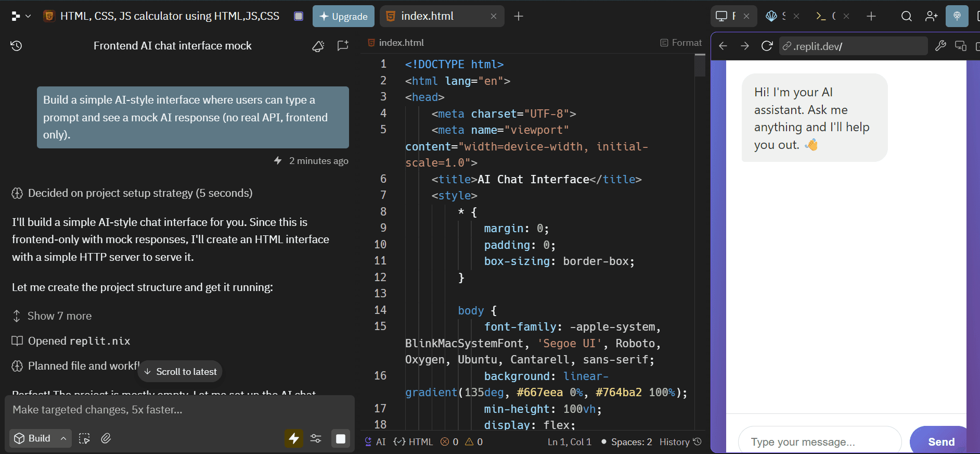
Task: Go back in the preview browser
Action: pyautogui.click(x=723, y=46)
